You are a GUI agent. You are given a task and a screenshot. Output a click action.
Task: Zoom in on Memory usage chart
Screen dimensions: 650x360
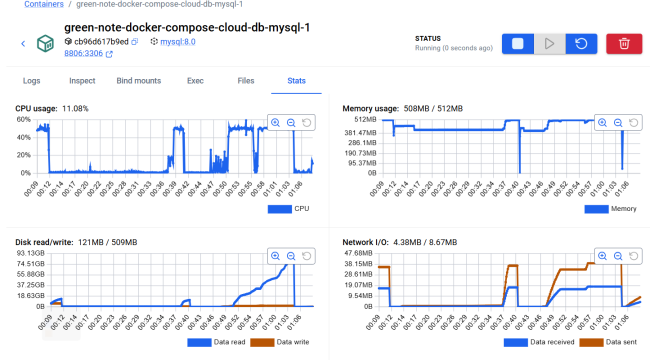coord(602,122)
